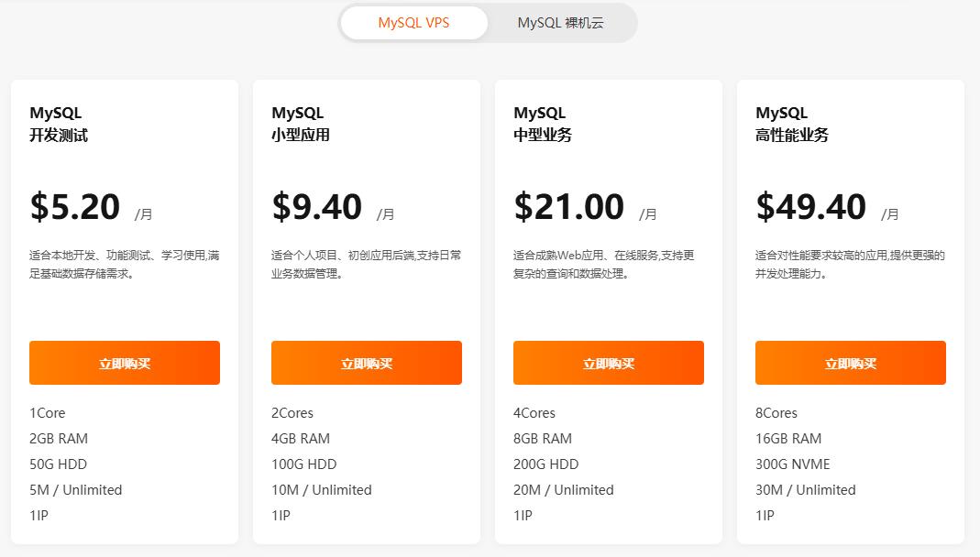Purchase the 中型业务 plan via its orange button
Viewport: 980px width, 557px height.
(608, 363)
